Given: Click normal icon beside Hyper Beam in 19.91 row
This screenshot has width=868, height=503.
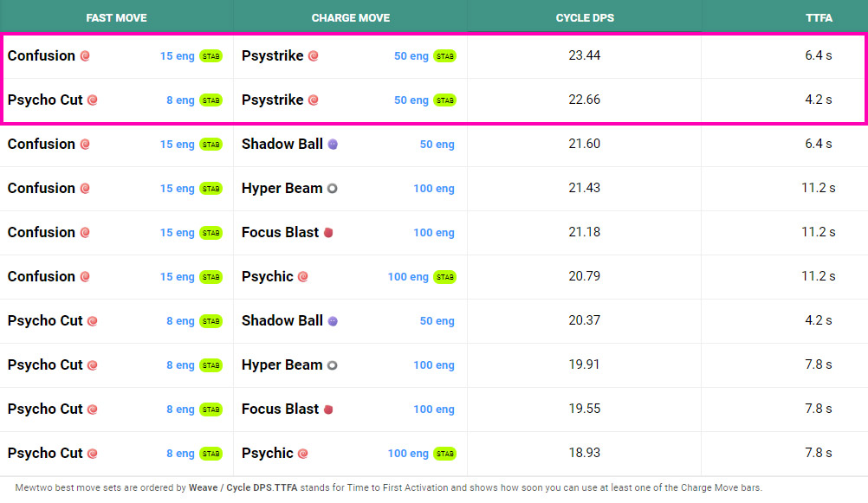Looking at the screenshot, I should coord(332,365).
